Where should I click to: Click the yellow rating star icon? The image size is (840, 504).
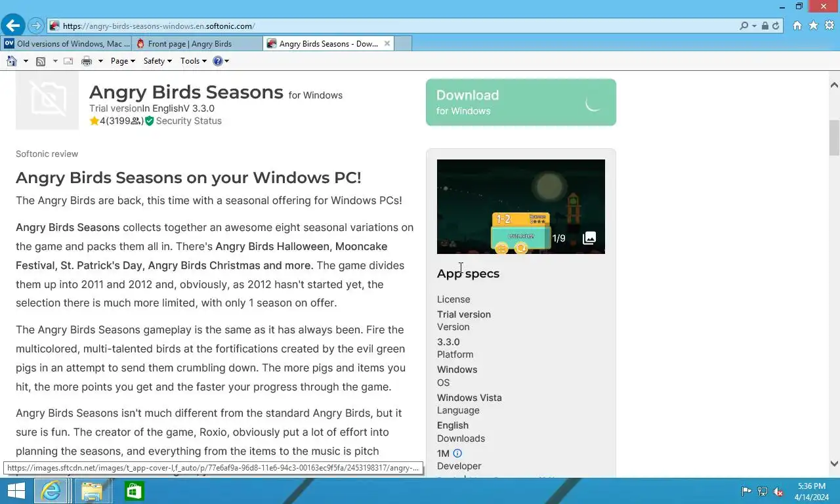(94, 121)
